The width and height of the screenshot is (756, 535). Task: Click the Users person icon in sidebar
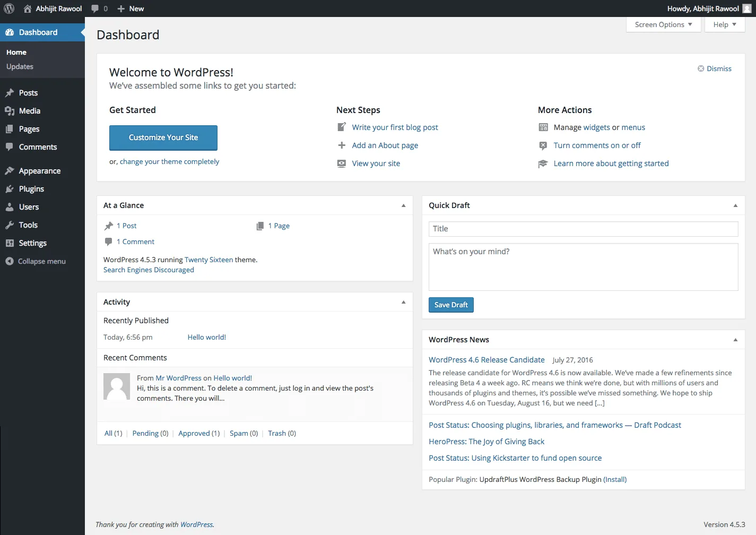pyautogui.click(x=10, y=207)
